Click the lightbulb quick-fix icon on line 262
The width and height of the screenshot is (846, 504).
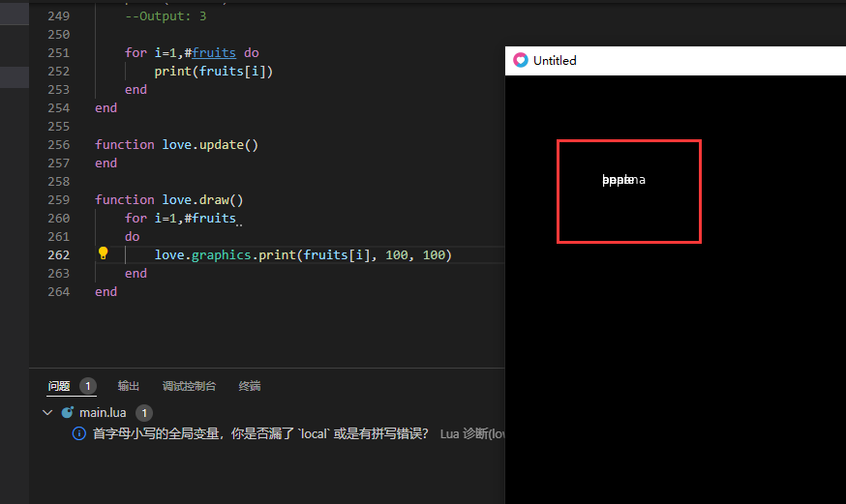point(103,253)
